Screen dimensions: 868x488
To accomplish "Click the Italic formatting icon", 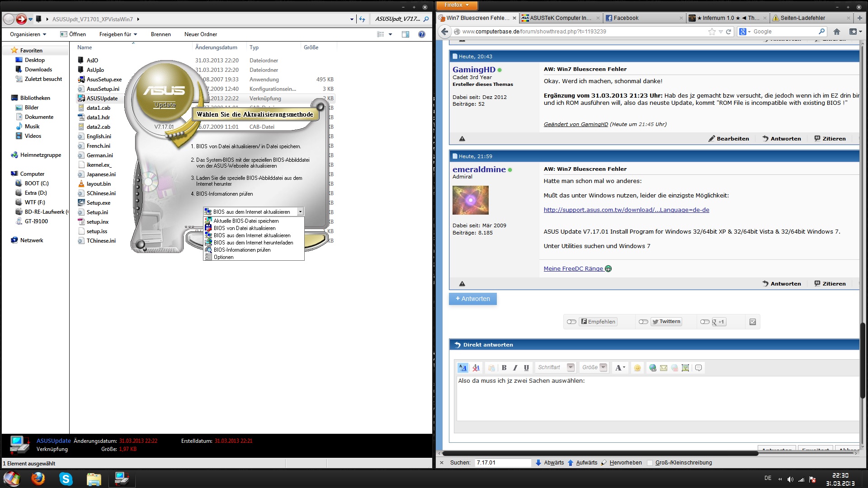I will point(515,368).
